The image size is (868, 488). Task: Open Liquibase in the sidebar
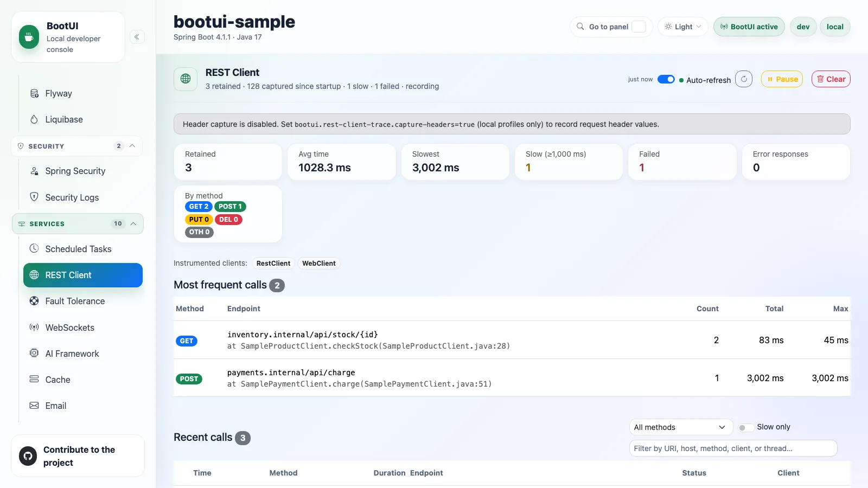click(x=83, y=119)
